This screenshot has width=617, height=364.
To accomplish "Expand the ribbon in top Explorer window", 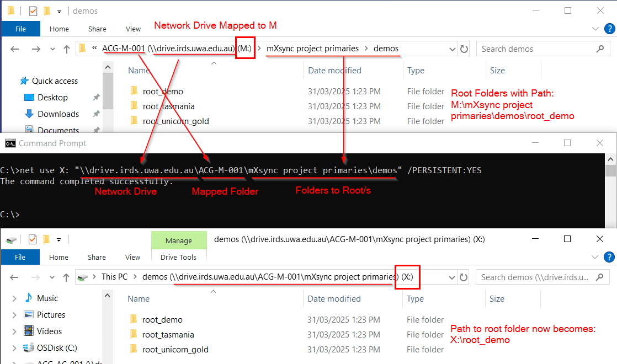I will point(595,29).
